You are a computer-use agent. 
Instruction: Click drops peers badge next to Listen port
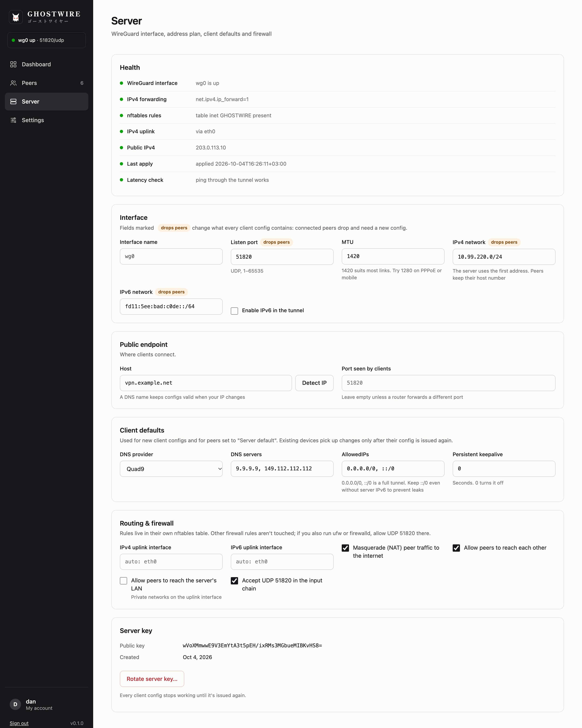coord(276,242)
